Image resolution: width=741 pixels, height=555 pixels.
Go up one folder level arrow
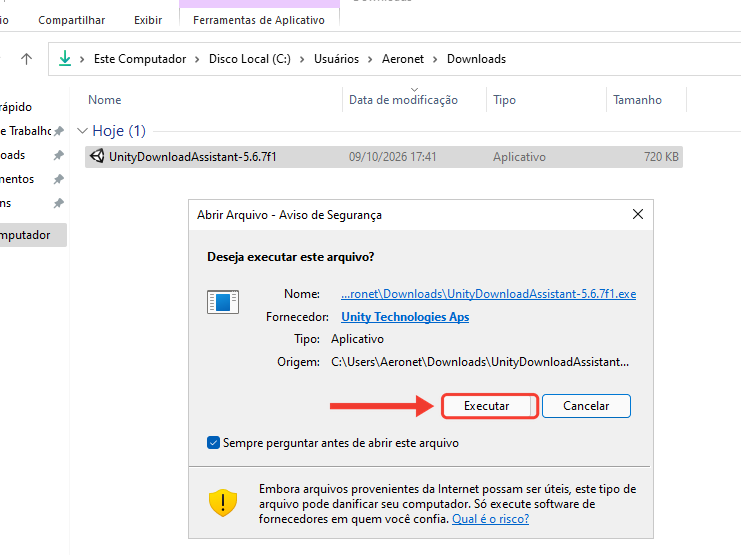coord(26,59)
